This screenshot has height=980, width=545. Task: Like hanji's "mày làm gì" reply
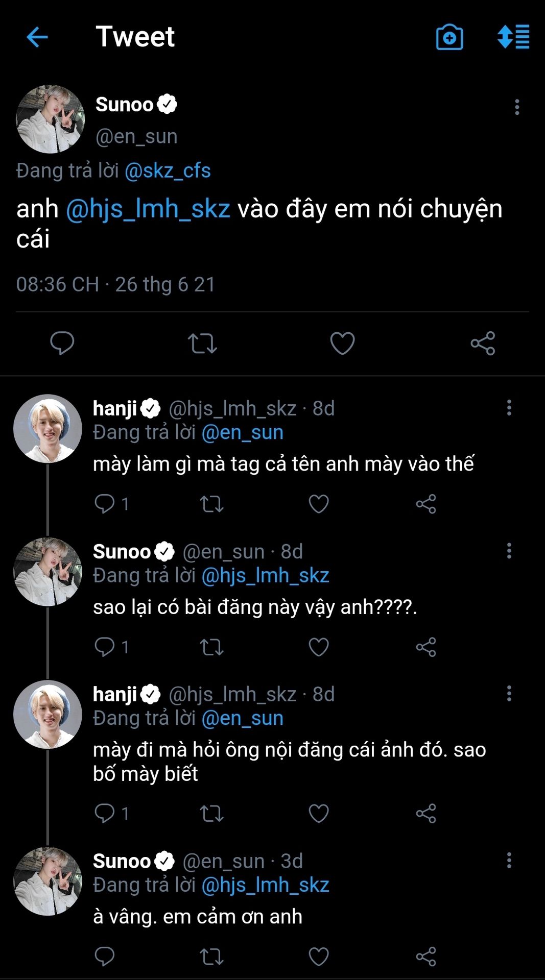click(x=319, y=504)
